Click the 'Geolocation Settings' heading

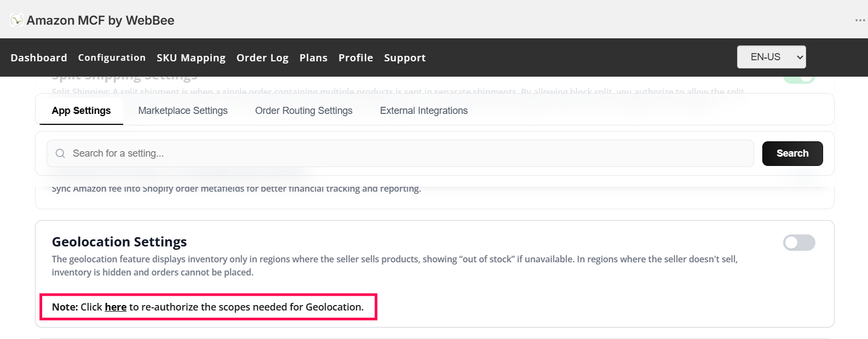[119, 242]
